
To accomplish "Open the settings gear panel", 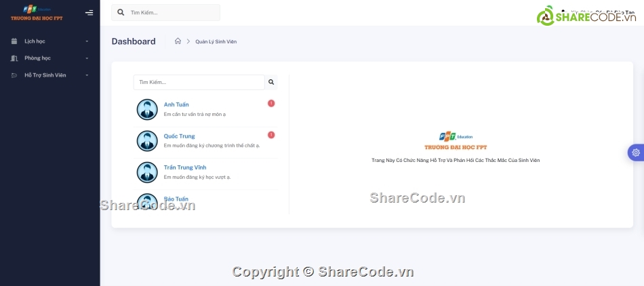I will click(x=636, y=152).
